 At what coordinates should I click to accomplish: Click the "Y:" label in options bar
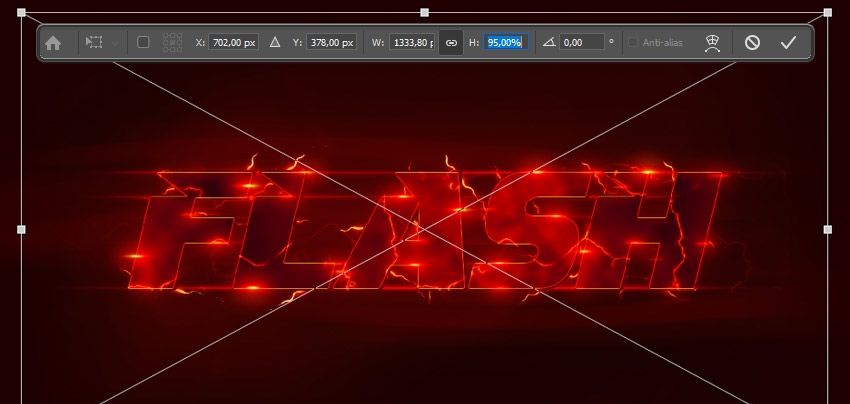pyautogui.click(x=297, y=42)
